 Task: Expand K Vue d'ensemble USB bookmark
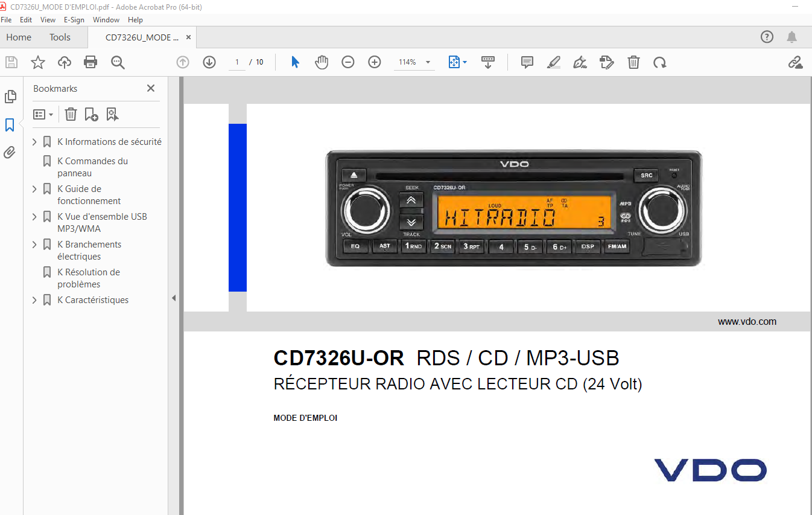click(x=34, y=217)
